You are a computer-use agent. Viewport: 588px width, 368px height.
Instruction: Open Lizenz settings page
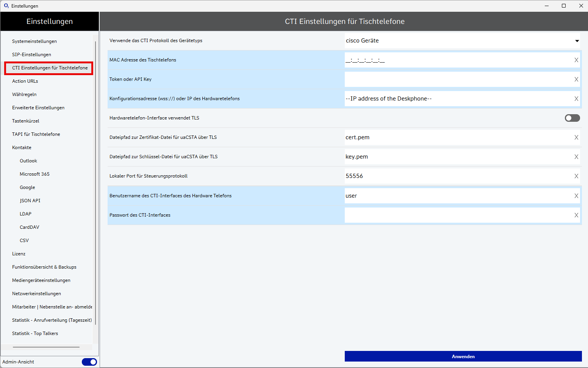pyautogui.click(x=19, y=254)
